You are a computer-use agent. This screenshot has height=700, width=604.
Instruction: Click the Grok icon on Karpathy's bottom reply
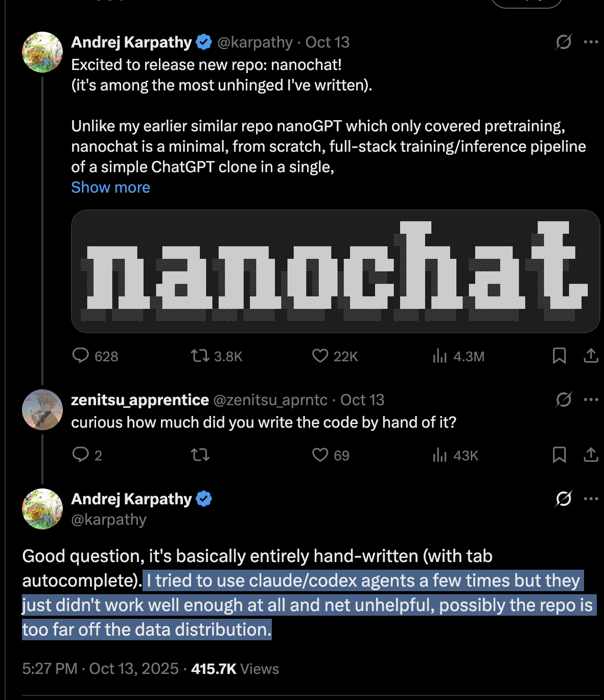(563, 499)
